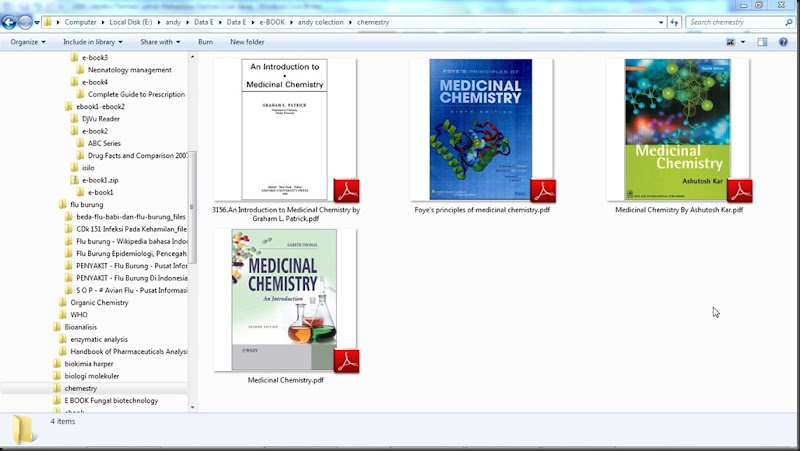Click the WHO folder icon
The height and width of the screenshot is (451, 800).
(63, 315)
